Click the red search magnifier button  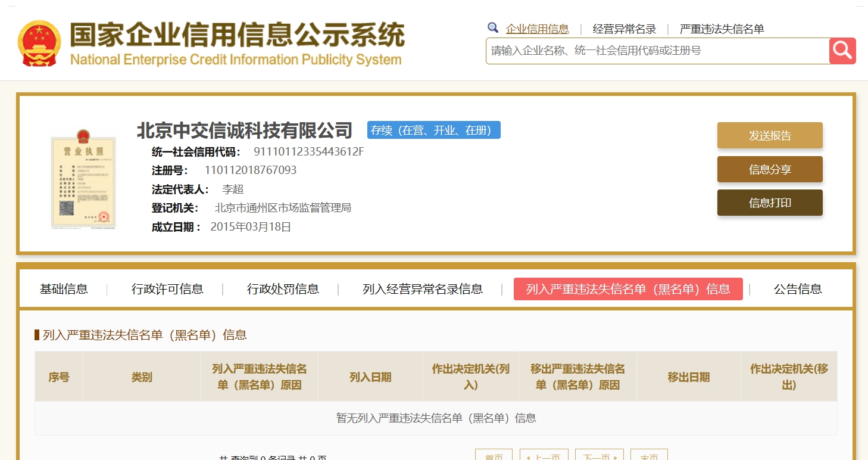[x=842, y=51]
